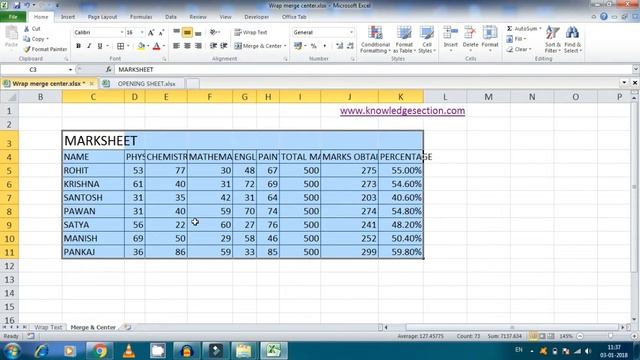Open the Font name Calibri dropdown
Image resolution: width=640 pixels, height=360 pixels.
(122, 32)
